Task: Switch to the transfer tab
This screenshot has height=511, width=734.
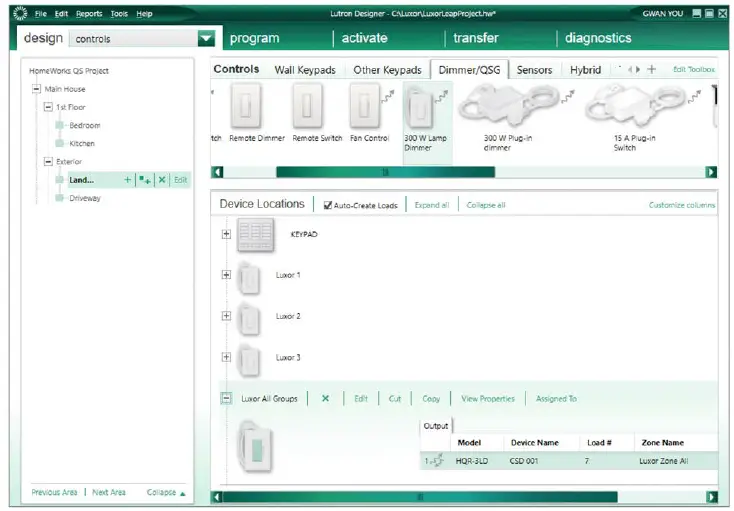Action: [476, 38]
